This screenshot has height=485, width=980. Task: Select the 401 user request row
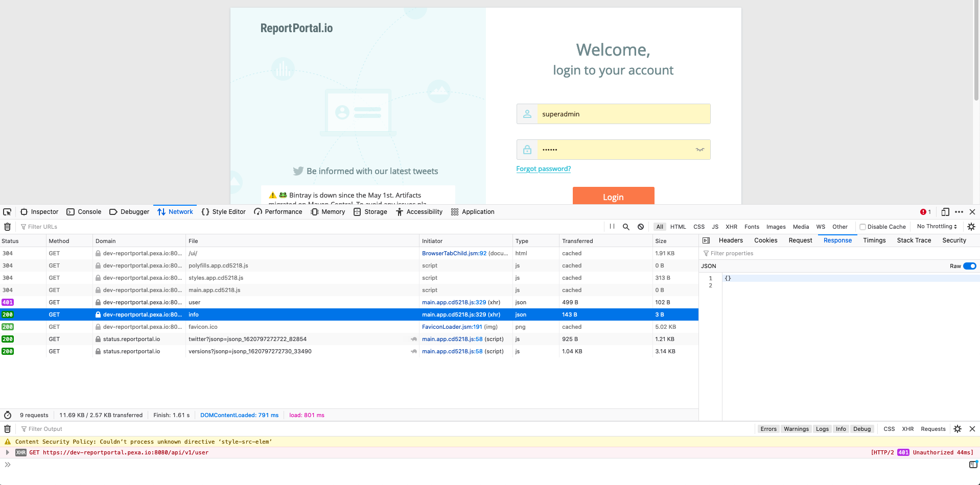pyautogui.click(x=349, y=302)
